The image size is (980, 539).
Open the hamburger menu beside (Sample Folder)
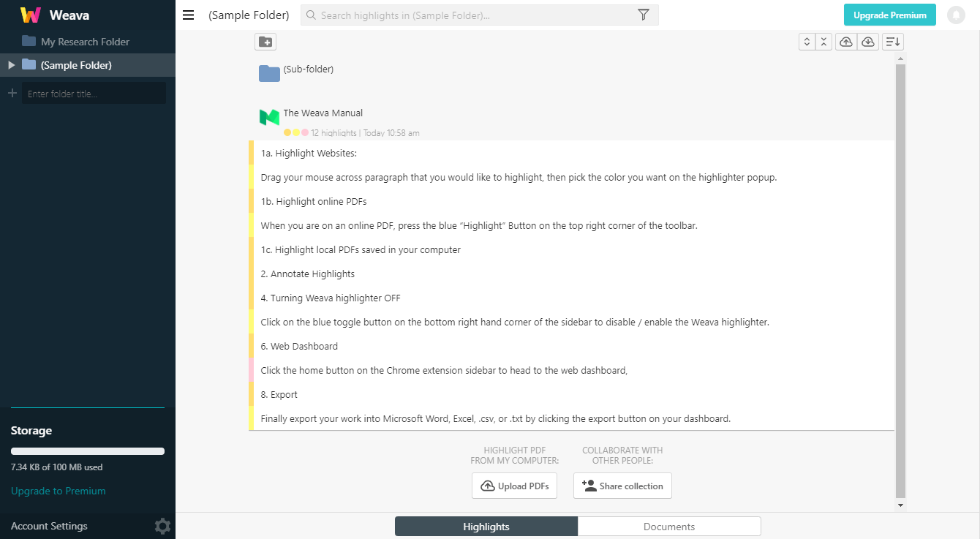point(189,15)
